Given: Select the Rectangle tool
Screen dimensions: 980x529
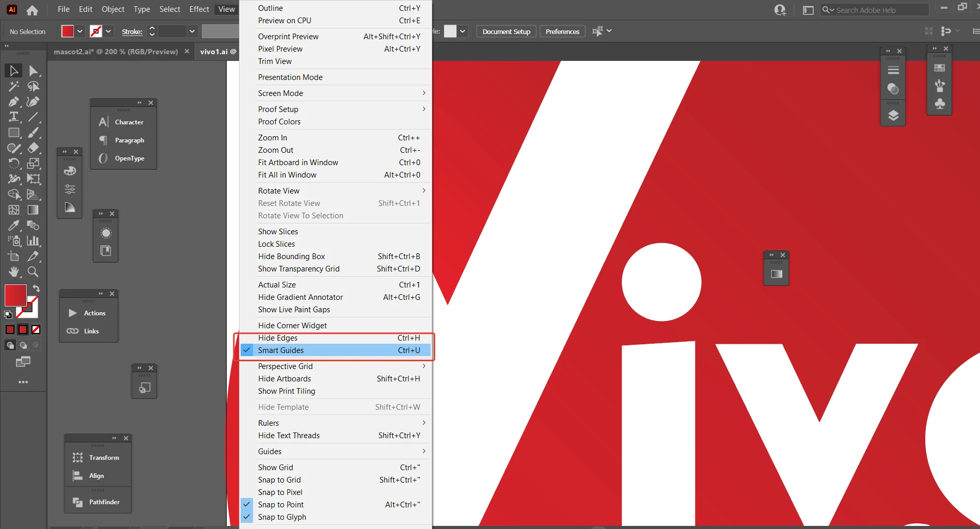Looking at the screenshot, I should 13,133.
